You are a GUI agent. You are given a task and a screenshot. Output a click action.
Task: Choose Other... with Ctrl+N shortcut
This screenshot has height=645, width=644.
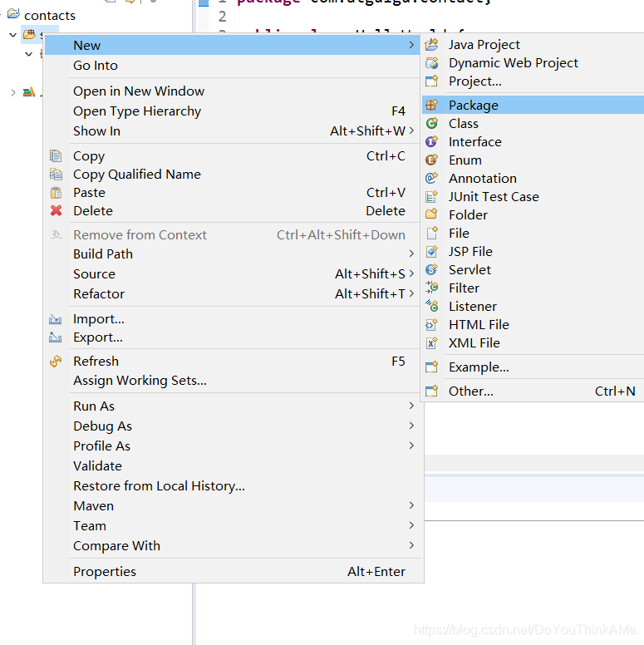click(x=533, y=391)
